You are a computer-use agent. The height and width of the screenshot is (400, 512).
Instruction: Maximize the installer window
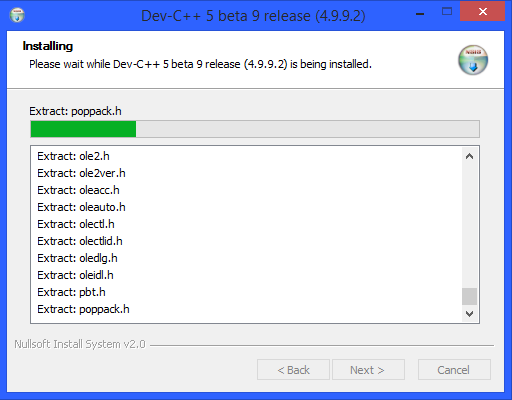point(447,12)
